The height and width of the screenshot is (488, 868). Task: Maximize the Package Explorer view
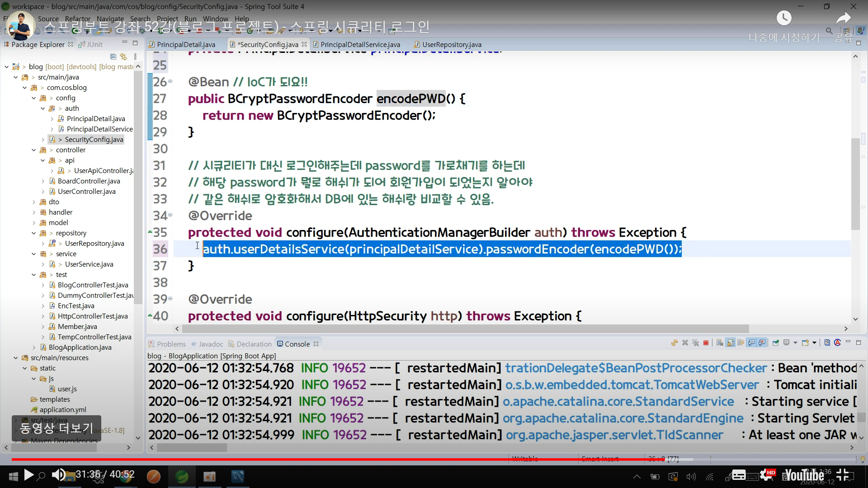pyautogui.click(x=135, y=42)
